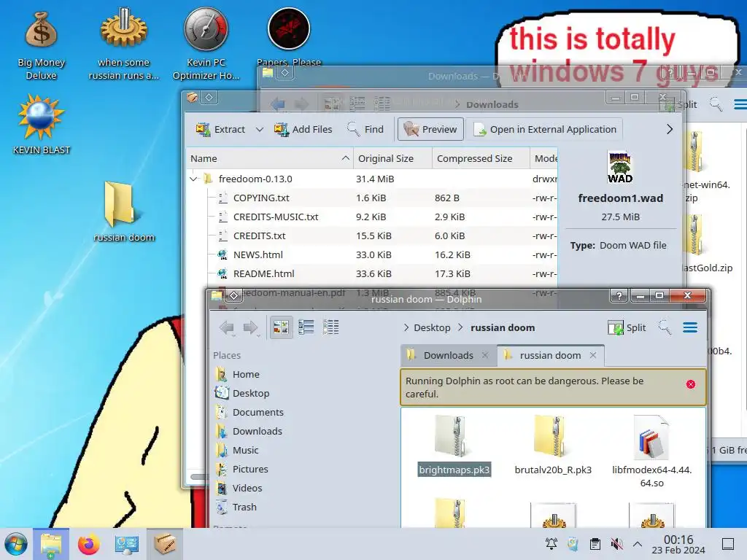
Task: Toggle the Preview button in Ark
Action: (x=430, y=129)
